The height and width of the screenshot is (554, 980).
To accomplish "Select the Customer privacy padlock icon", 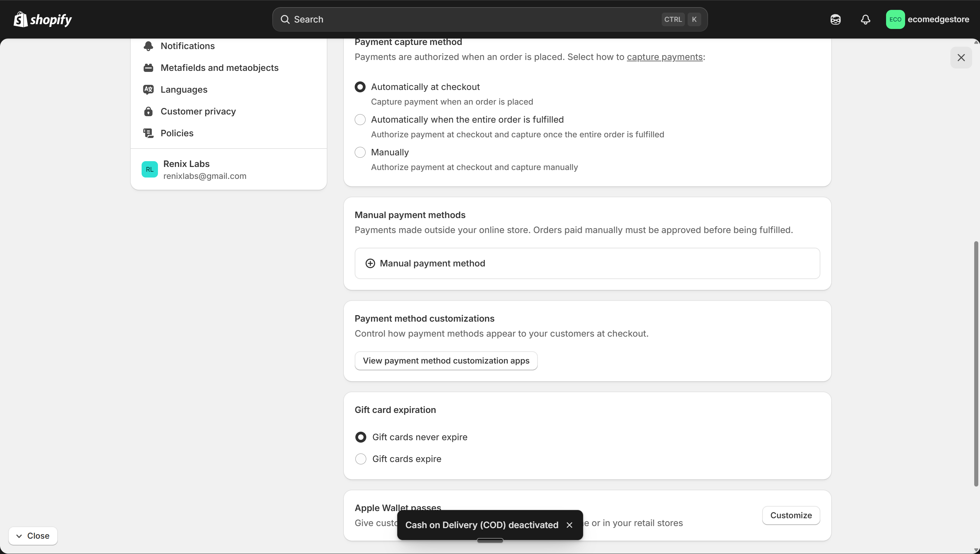I will coord(149,111).
